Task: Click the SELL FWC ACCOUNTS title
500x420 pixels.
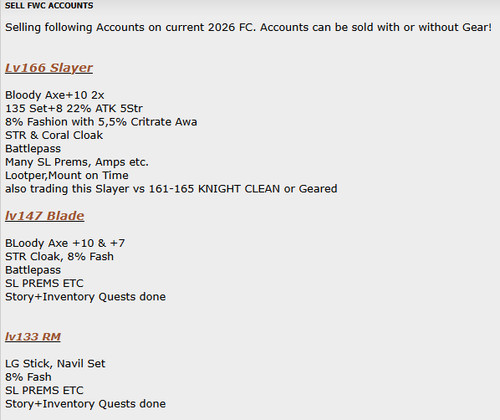Action: pos(49,6)
